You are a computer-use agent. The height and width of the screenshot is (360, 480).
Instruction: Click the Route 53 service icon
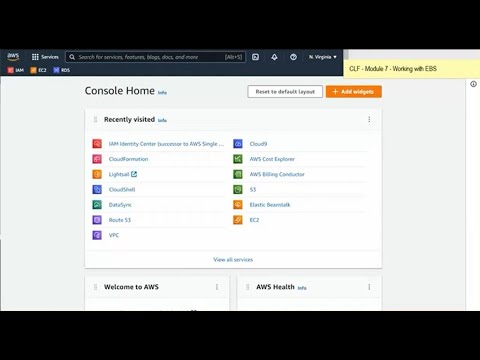(x=97, y=220)
